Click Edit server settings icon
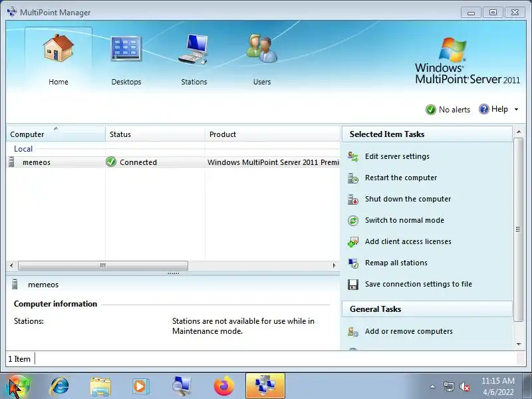Image resolution: width=532 pixels, height=399 pixels. coord(353,156)
